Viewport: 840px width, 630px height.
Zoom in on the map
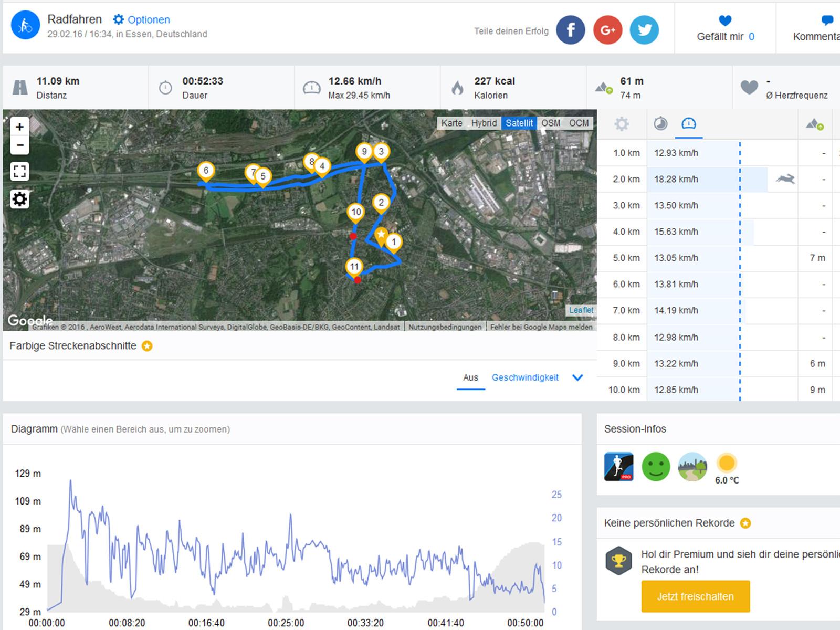(x=19, y=127)
